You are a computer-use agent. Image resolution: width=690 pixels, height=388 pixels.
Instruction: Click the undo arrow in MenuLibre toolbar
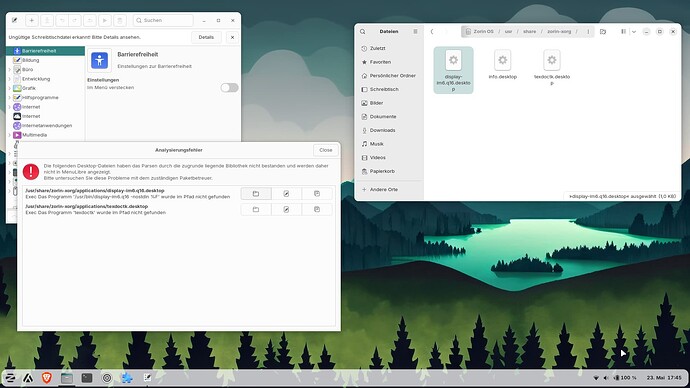(62, 20)
